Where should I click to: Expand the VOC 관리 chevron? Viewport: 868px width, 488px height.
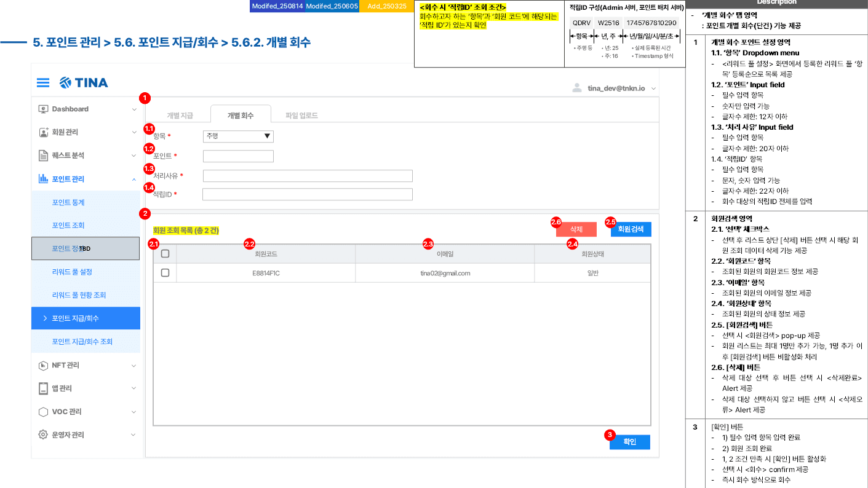(134, 412)
